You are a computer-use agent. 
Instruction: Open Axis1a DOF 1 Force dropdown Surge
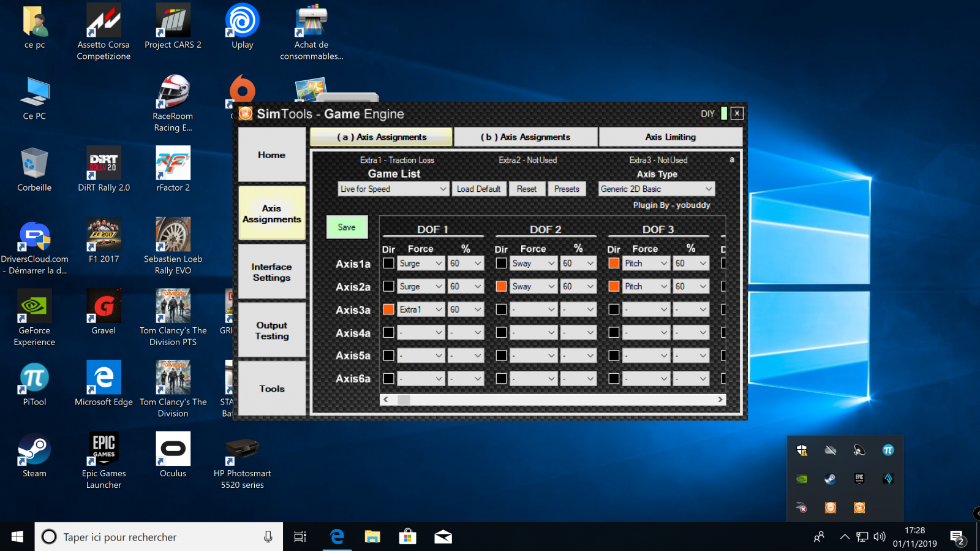[x=421, y=264]
